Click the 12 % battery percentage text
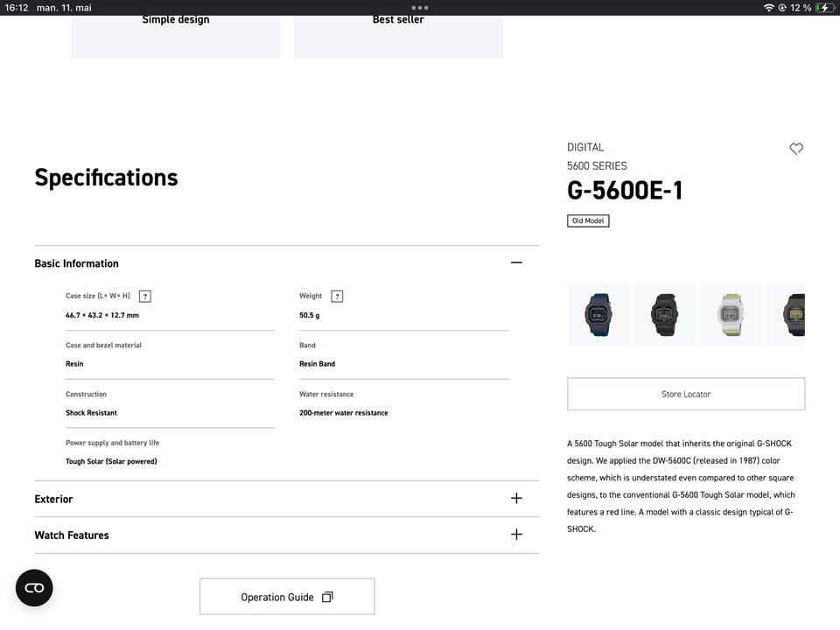This screenshot has width=840, height=630. coord(801,8)
